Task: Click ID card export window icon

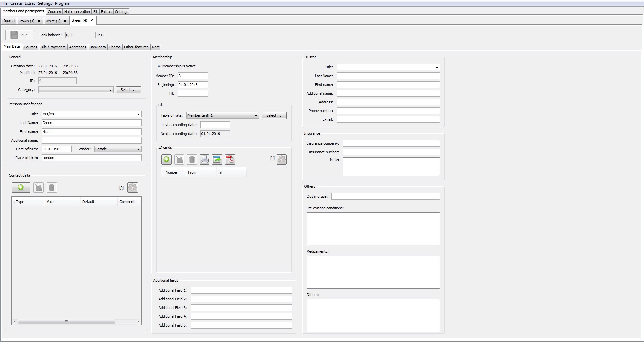Action: pyautogui.click(x=217, y=159)
